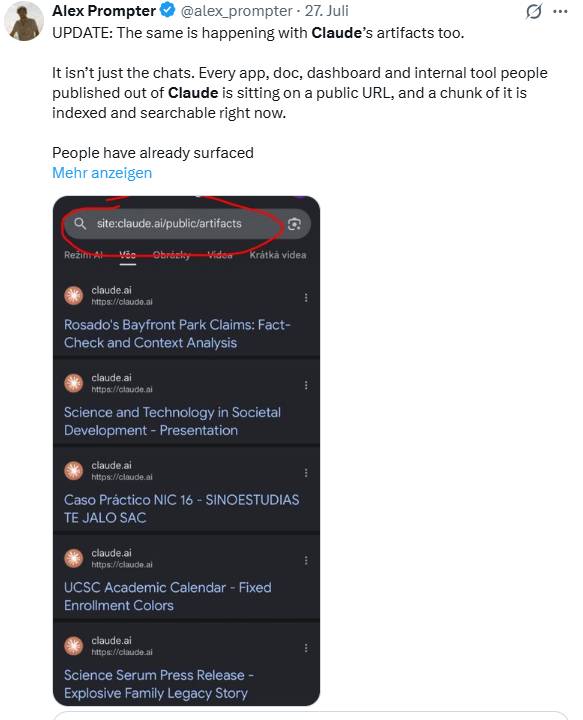Open kebab menu for Rosado's Bayfront result
Image resolution: width=583 pixels, height=720 pixels.
click(306, 298)
